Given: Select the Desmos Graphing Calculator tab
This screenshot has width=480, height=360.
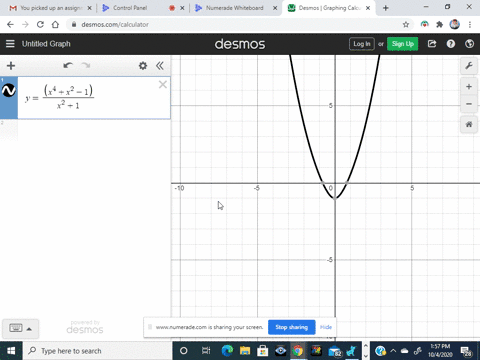Looking at the screenshot, I should 328,8.
